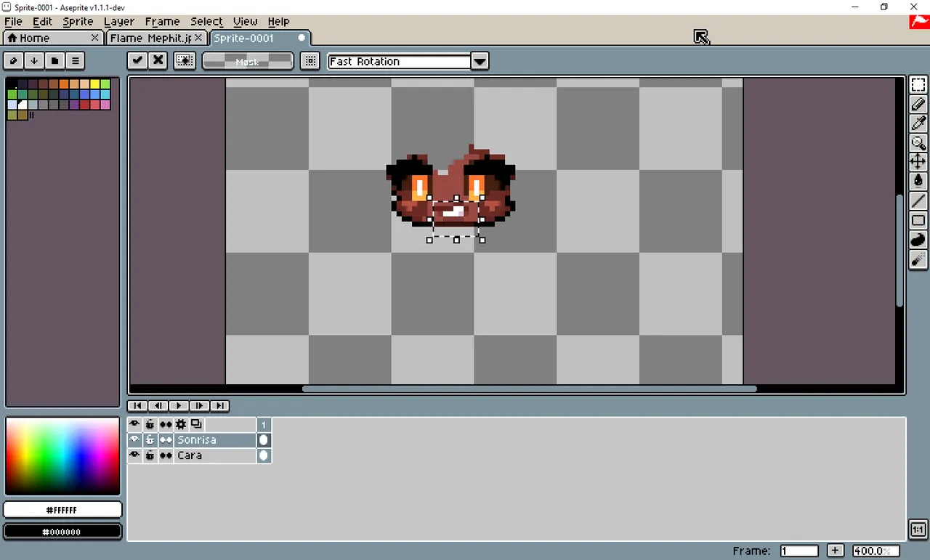Select the Blur/Jumble tool
The image size is (930, 560).
(x=918, y=259)
